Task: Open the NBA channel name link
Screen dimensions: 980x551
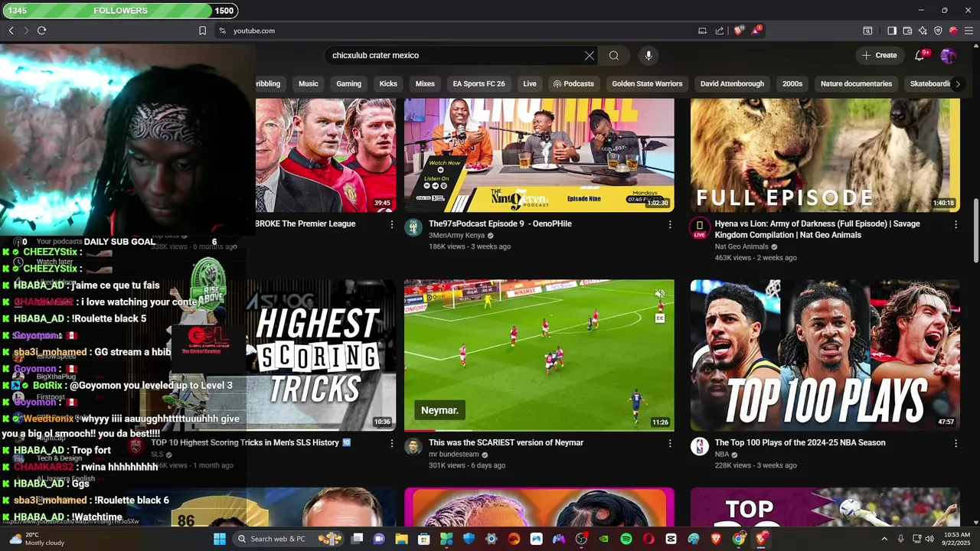Action: tap(722, 455)
